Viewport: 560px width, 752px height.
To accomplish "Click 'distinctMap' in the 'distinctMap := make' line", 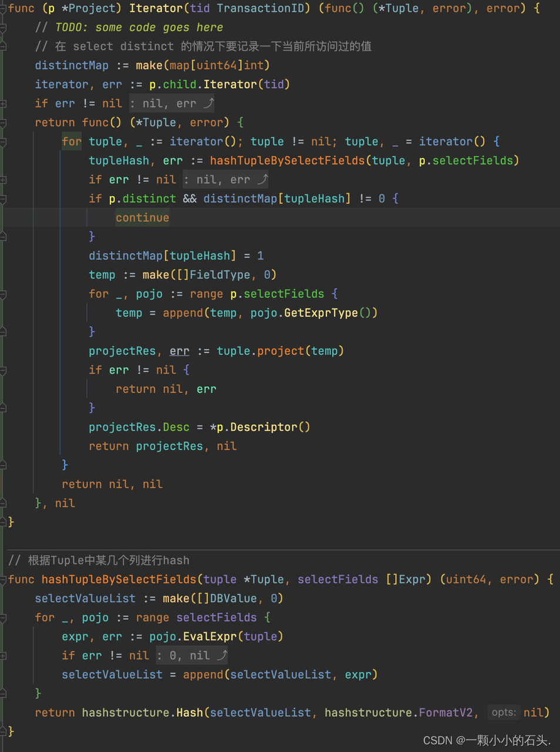I will click(72, 65).
